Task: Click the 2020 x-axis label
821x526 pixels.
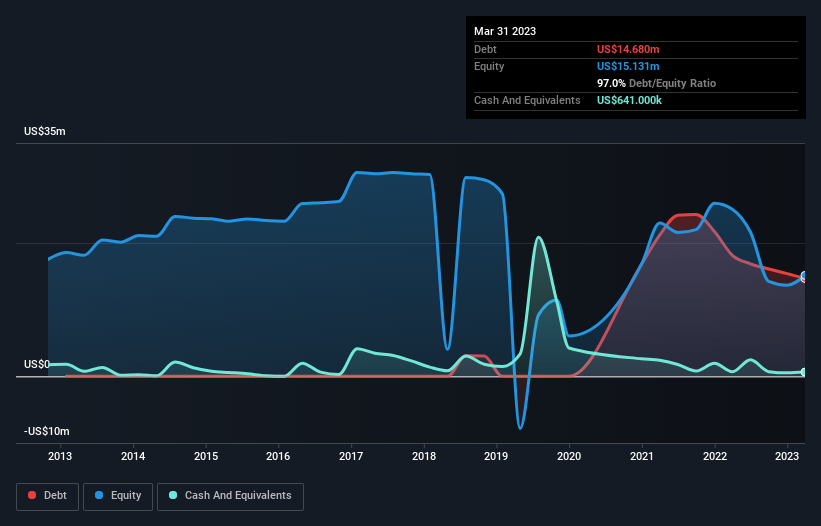Action: tap(569, 456)
